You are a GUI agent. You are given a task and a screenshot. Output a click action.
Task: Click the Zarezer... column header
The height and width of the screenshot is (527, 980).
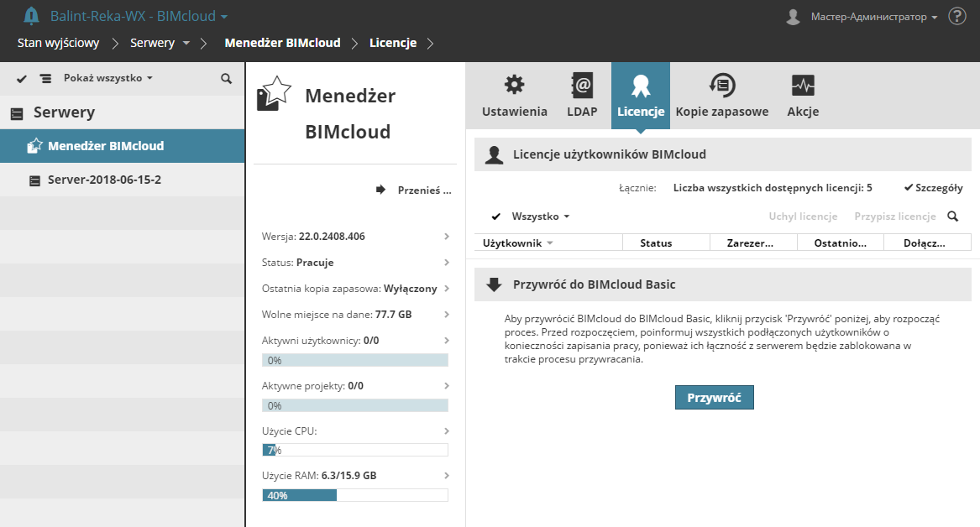[x=754, y=243]
